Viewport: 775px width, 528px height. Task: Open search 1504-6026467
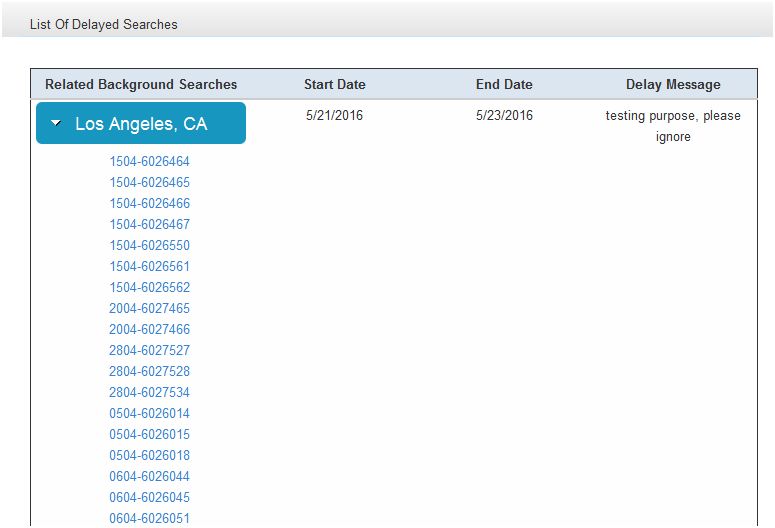pyautogui.click(x=149, y=224)
